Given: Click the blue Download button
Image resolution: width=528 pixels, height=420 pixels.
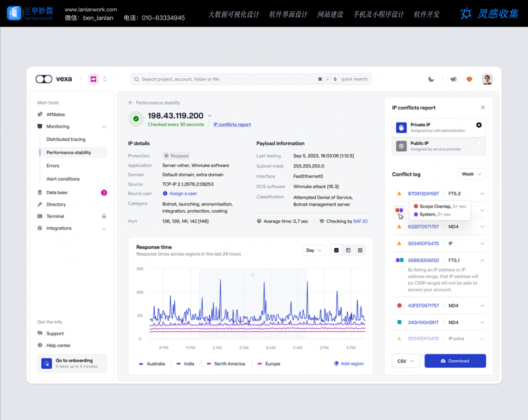Looking at the screenshot, I should (x=455, y=361).
